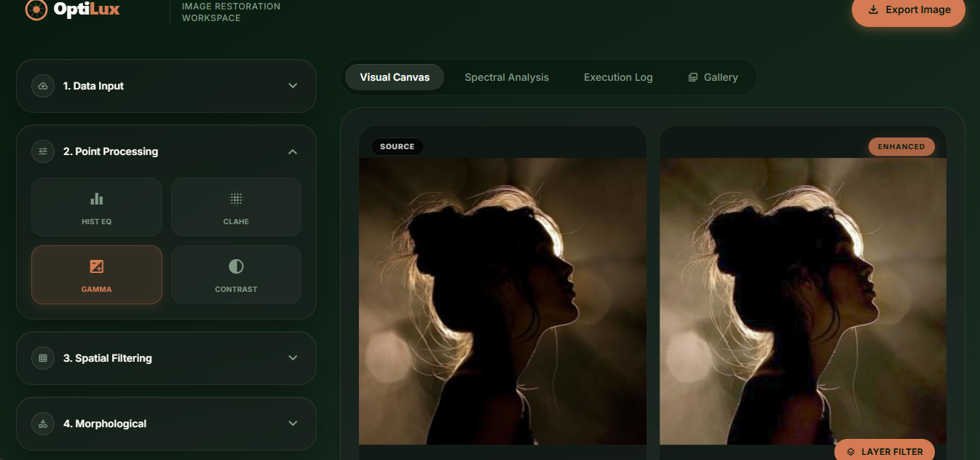Expand the Data Input section chevron
This screenshot has height=460, width=980.
293,86
